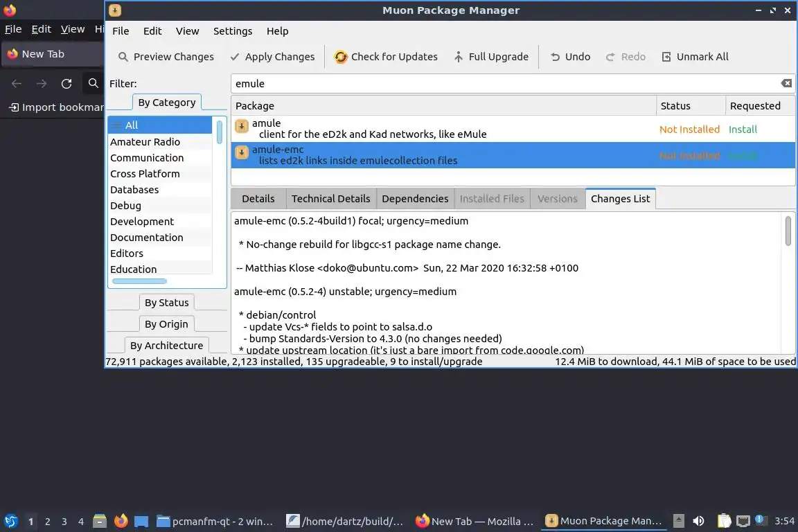Click the emule filter search field
The image size is (798, 532).
click(506, 84)
